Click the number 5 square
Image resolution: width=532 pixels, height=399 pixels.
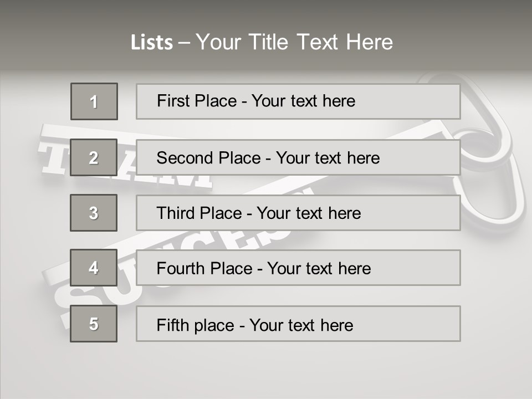click(94, 324)
